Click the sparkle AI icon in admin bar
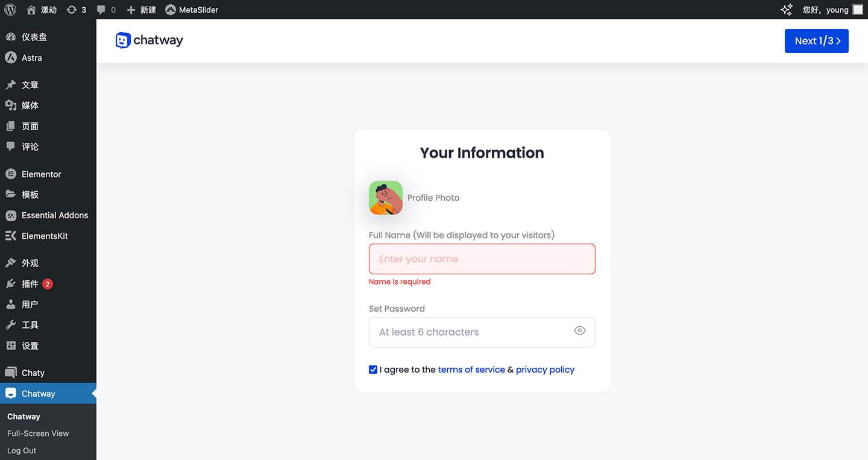This screenshot has width=868, height=460. (x=786, y=10)
